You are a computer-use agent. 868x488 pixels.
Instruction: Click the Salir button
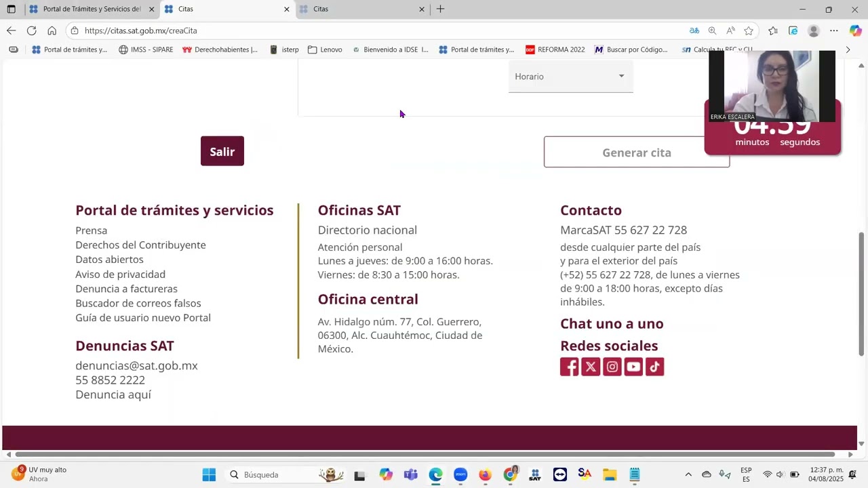pos(222,151)
